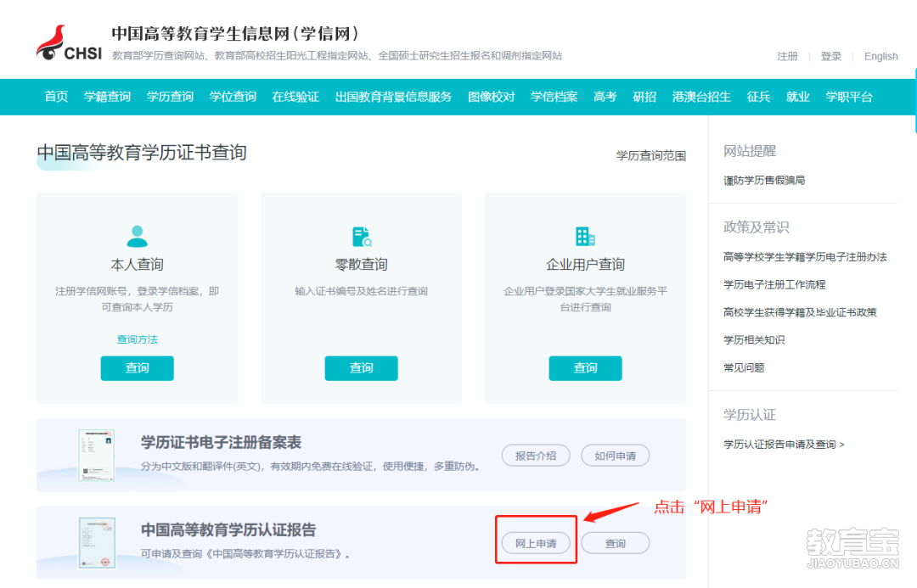Open 学历查询 menu item
917x588 pixels.
click(x=170, y=97)
